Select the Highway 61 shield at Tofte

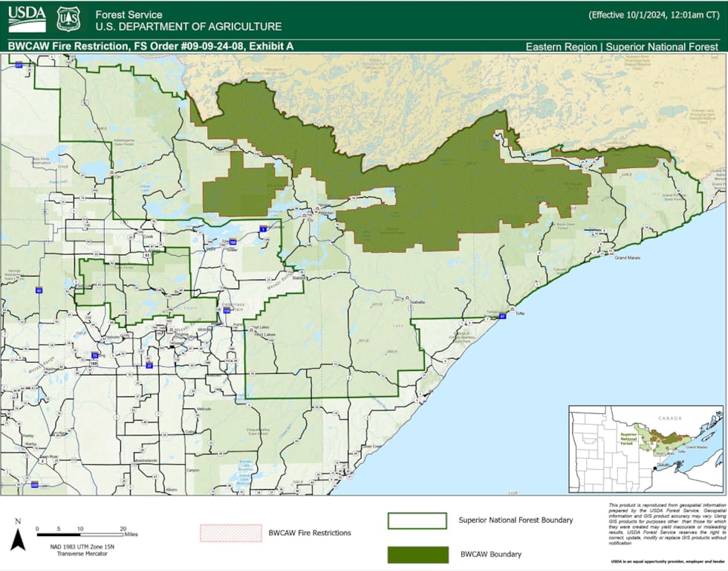tap(503, 316)
